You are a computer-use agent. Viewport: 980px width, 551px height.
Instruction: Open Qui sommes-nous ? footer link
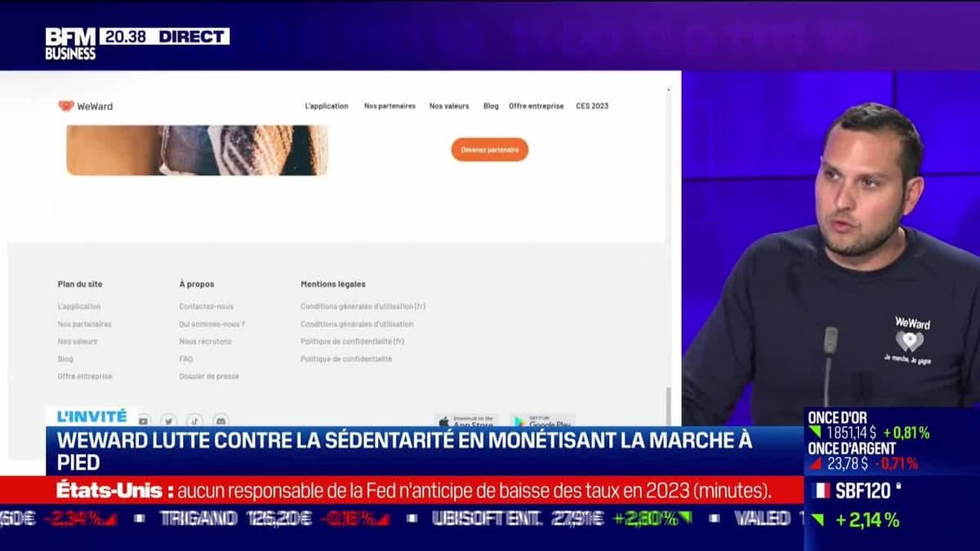point(212,324)
